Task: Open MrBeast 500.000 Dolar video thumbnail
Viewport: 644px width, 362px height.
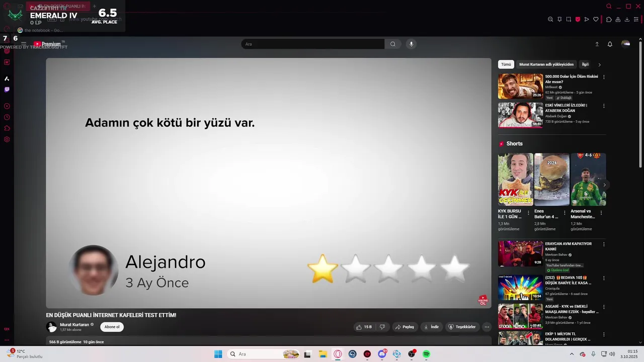Action: (520, 86)
